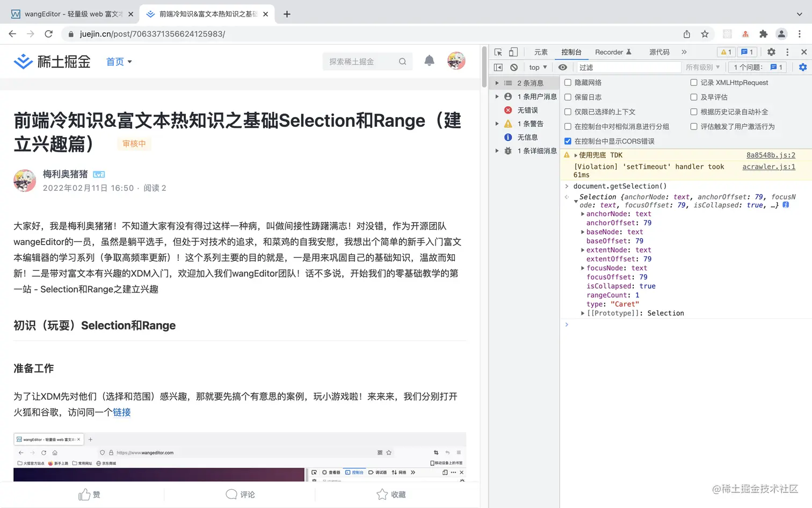
Task: Click the search magnifier in juejin header
Action: pyautogui.click(x=402, y=61)
